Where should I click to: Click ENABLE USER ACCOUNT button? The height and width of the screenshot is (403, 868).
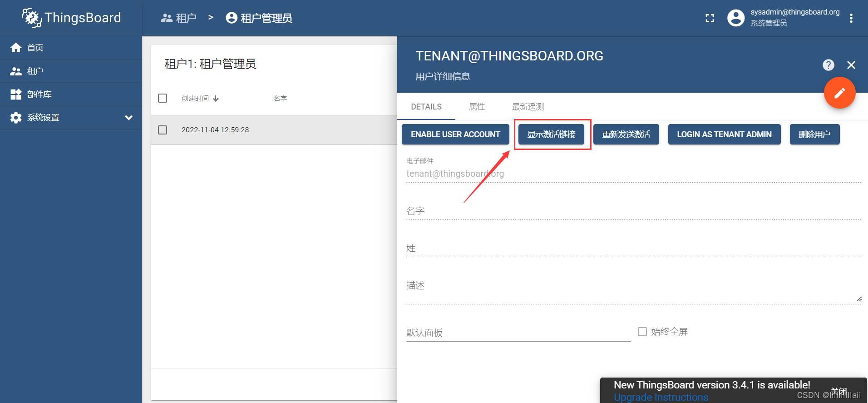[455, 134]
